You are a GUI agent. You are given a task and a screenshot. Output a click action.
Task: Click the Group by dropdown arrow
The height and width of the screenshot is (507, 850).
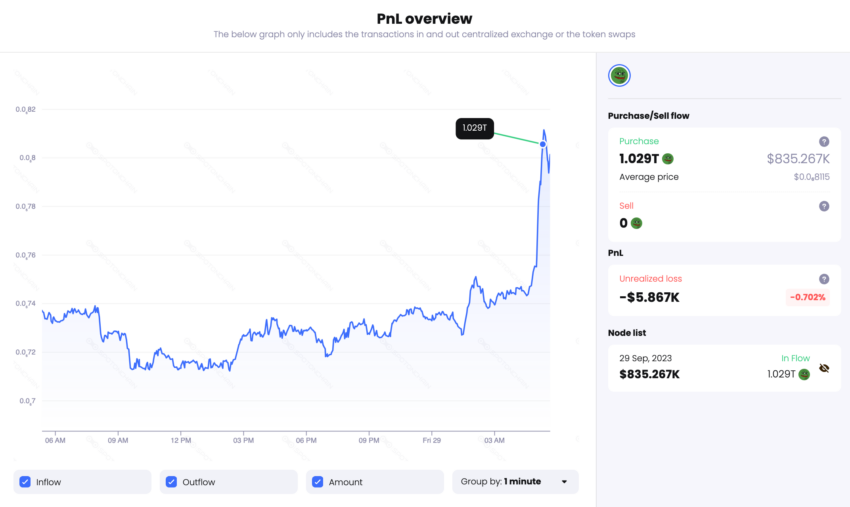564,482
